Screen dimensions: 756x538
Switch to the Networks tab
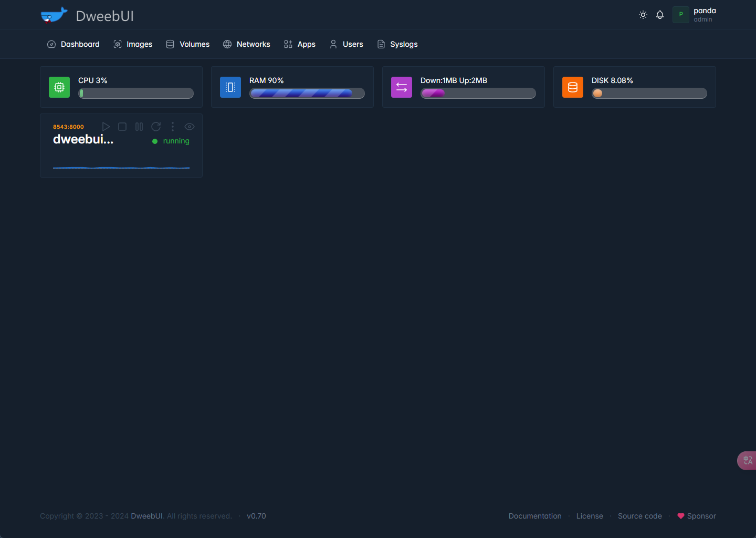tap(246, 44)
